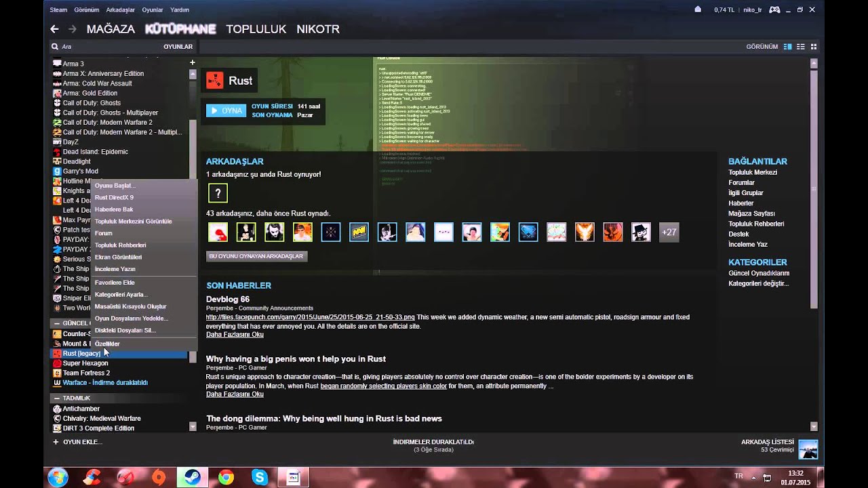Click main page scrollbar up arrow
The width and height of the screenshot is (868, 488).
[x=814, y=63]
